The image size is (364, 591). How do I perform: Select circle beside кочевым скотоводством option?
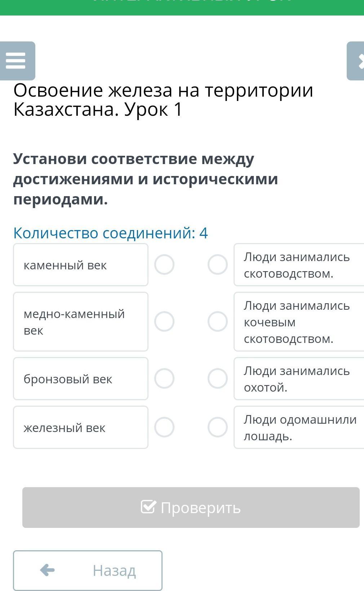pos(218,321)
